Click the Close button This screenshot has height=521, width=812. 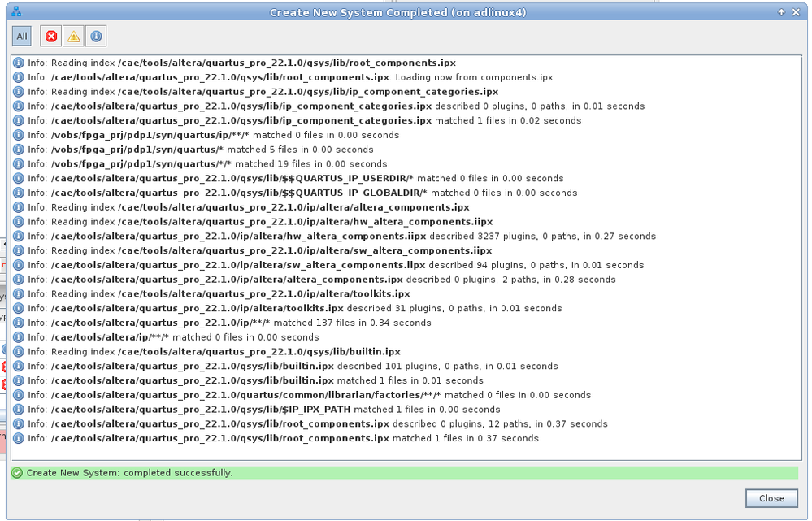(771, 498)
